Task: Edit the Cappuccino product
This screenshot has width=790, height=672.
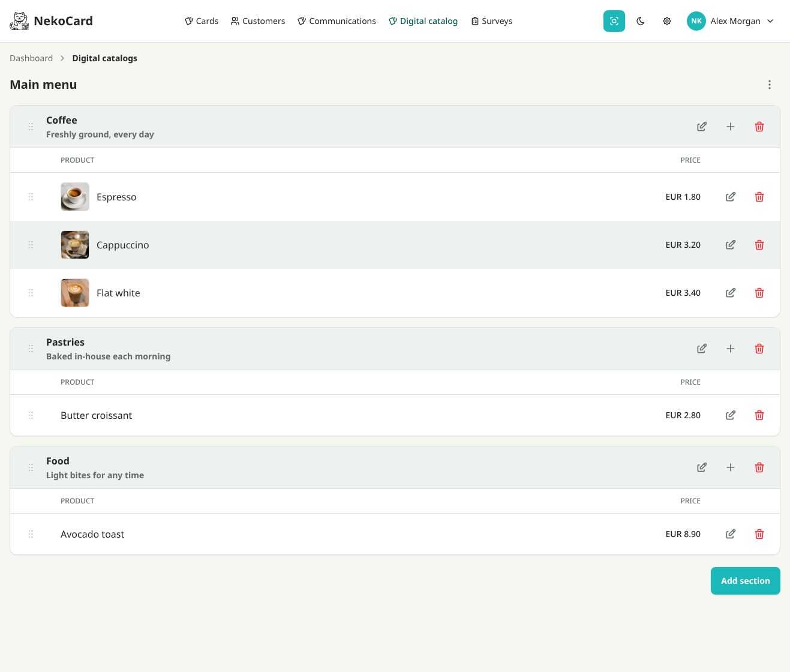Action: point(731,245)
